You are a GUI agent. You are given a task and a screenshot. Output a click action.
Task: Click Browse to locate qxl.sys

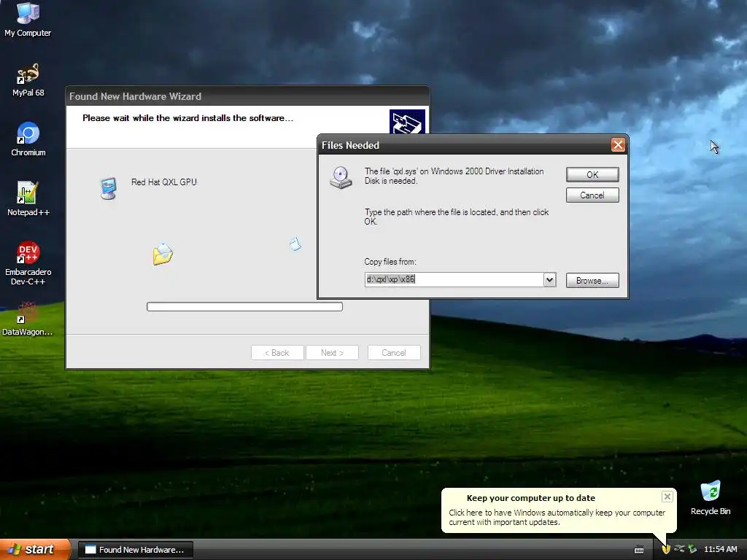[x=592, y=281]
